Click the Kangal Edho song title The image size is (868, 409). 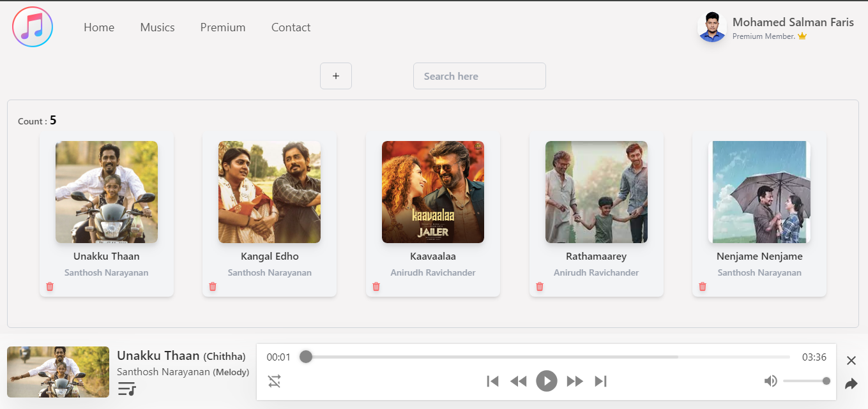tap(270, 257)
